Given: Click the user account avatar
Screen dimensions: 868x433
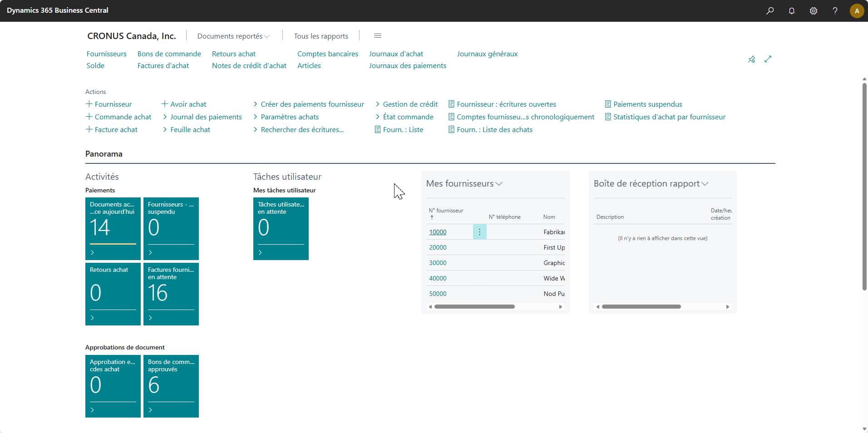Looking at the screenshot, I should click(857, 11).
